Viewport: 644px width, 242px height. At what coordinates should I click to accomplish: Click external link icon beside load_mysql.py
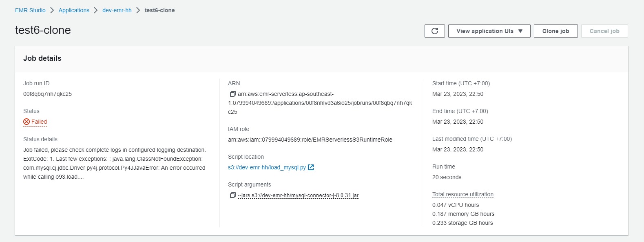coord(311,167)
